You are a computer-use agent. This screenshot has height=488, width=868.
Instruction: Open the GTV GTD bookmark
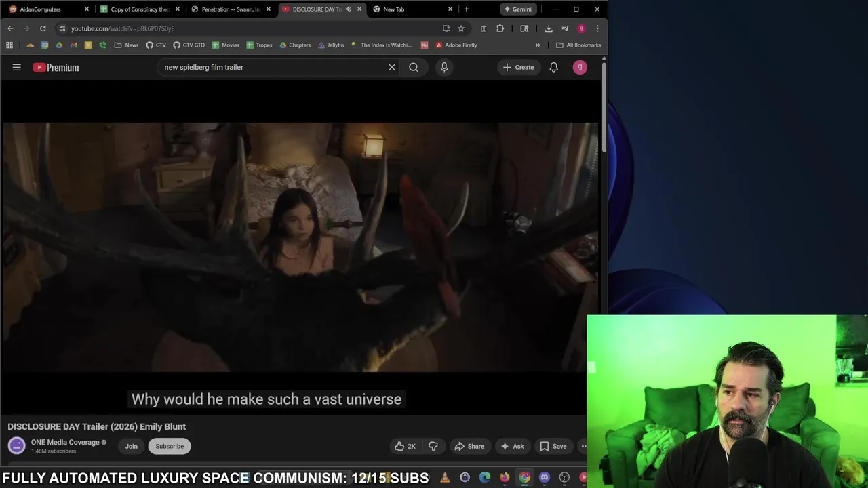pos(189,45)
